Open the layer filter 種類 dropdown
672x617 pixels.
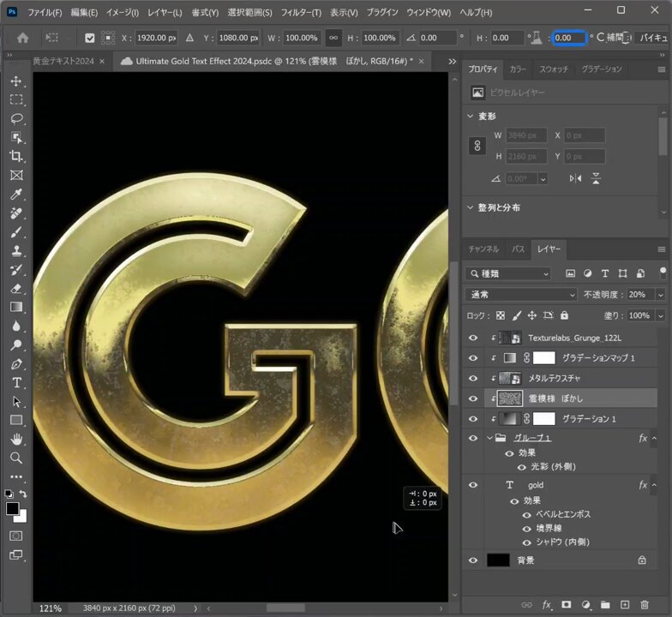point(508,273)
